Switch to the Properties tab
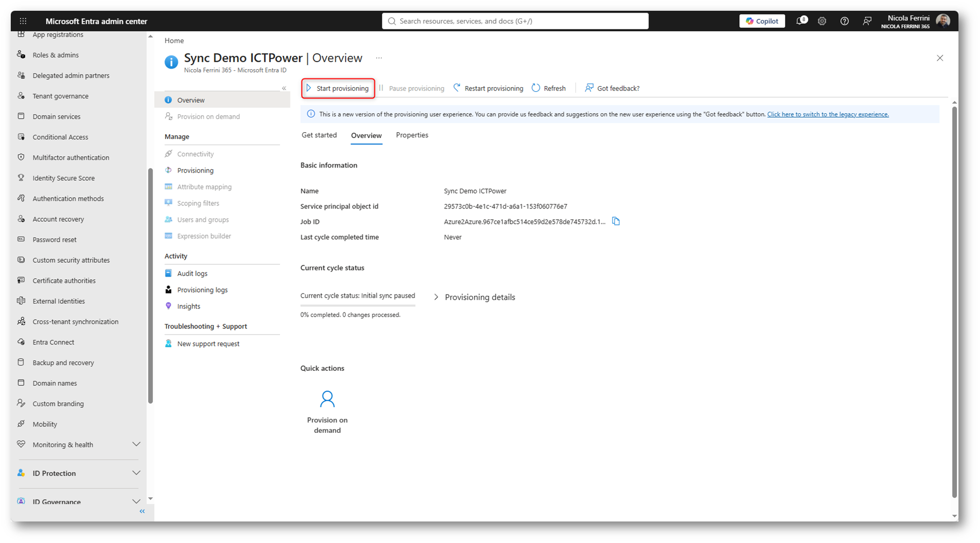Screen dimensions: 980x543 [x=412, y=135]
